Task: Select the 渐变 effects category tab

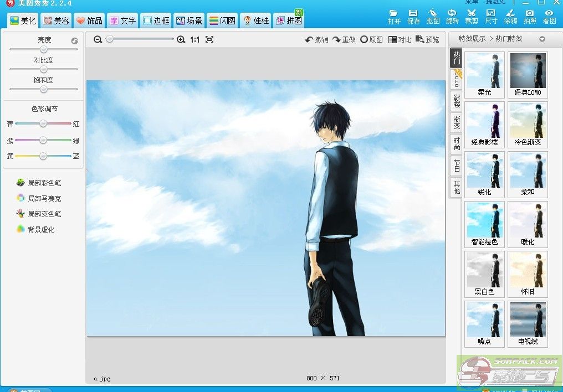Action: click(x=457, y=122)
